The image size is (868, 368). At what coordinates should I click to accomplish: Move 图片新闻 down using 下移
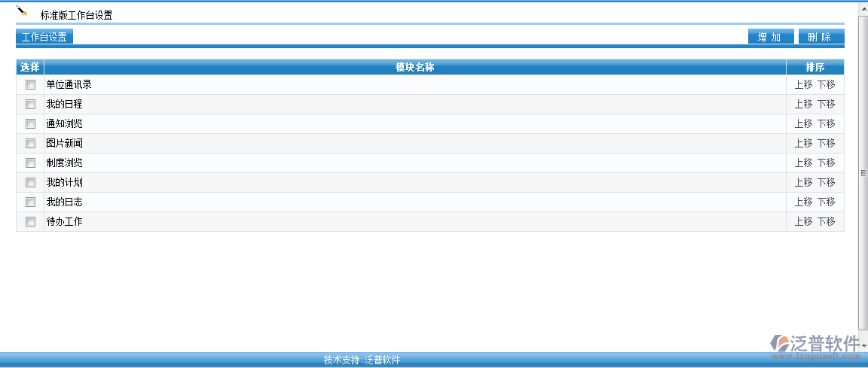tap(827, 143)
